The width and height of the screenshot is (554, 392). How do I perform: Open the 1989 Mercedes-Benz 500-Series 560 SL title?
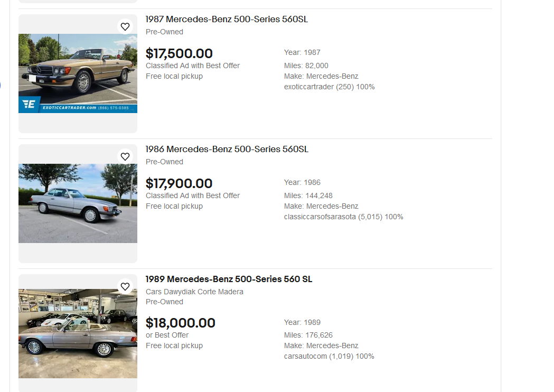click(229, 279)
